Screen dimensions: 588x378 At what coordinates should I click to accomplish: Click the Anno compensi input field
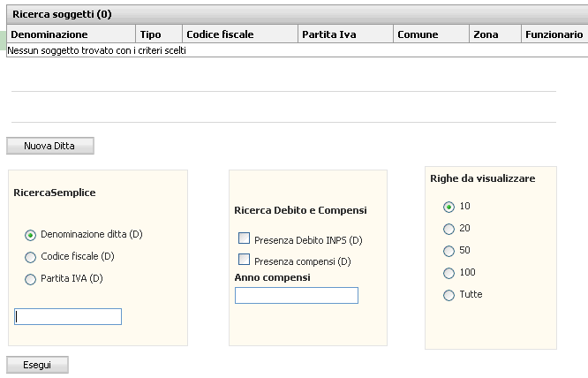click(x=297, y=295)
